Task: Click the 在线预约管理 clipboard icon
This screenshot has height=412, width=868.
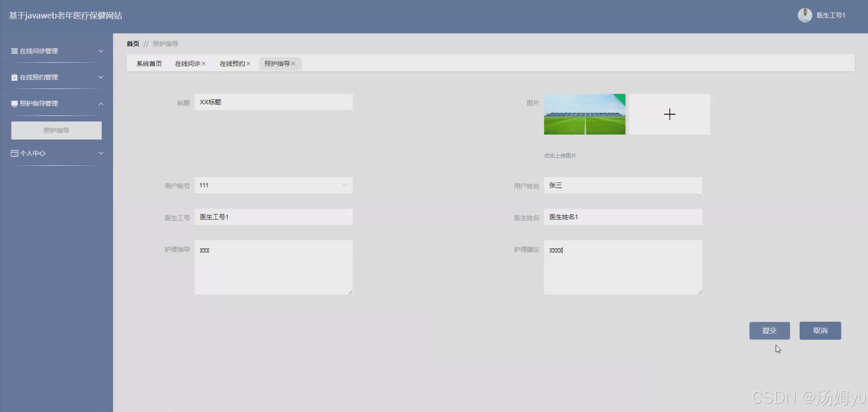Action: coord(14,77)
